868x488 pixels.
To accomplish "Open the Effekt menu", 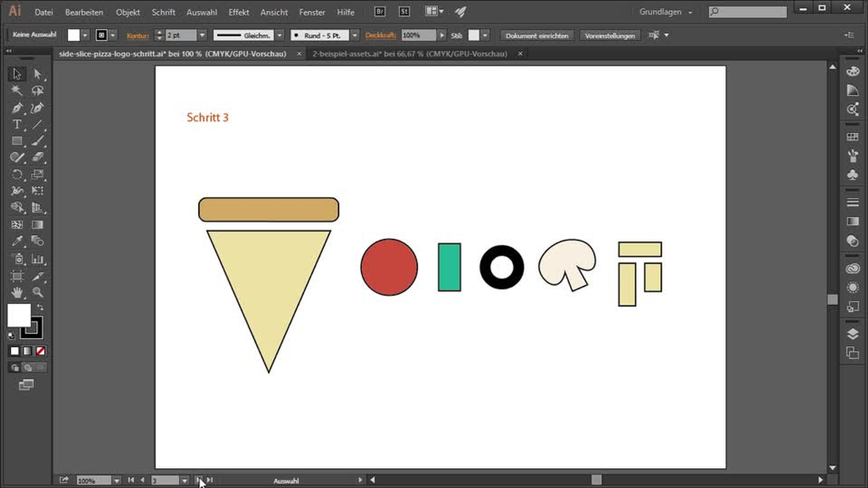I will pos(238,12).
